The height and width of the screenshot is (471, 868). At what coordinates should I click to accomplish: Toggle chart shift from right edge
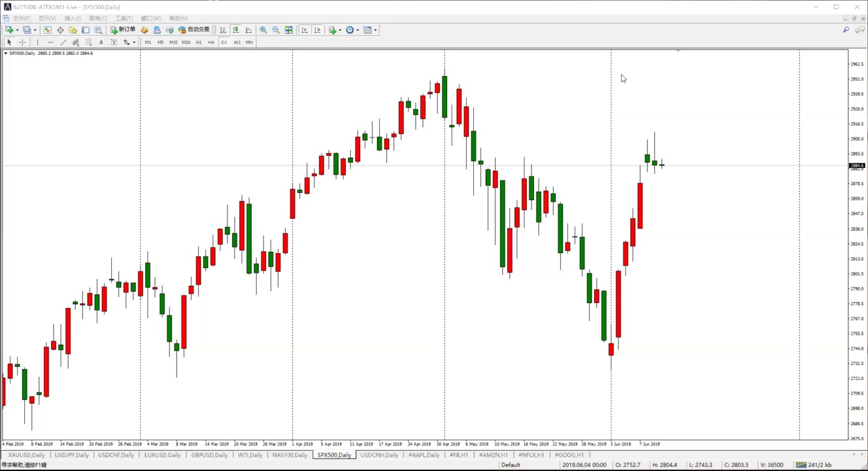click(317, 30)
